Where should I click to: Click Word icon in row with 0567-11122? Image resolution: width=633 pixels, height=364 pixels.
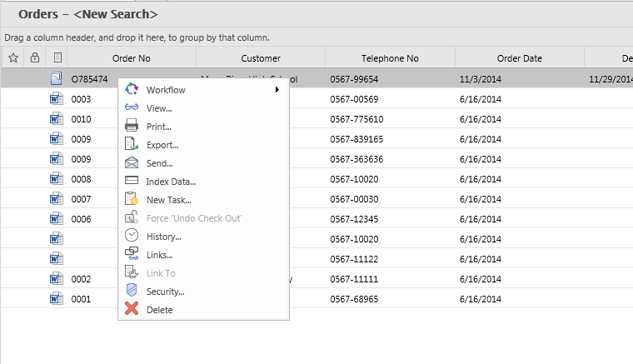57,259
